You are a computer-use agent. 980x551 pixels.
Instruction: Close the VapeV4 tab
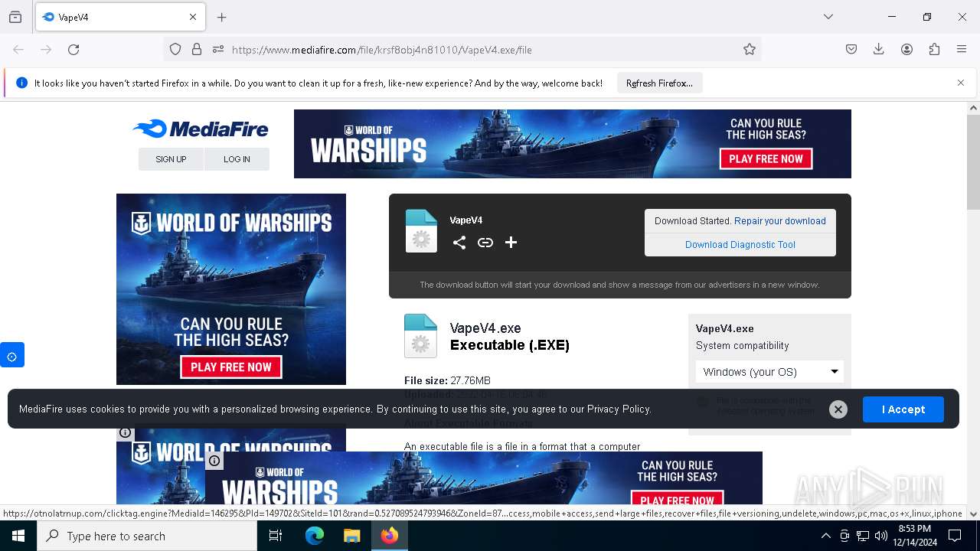pyautogui.click(x=193, y=17)
